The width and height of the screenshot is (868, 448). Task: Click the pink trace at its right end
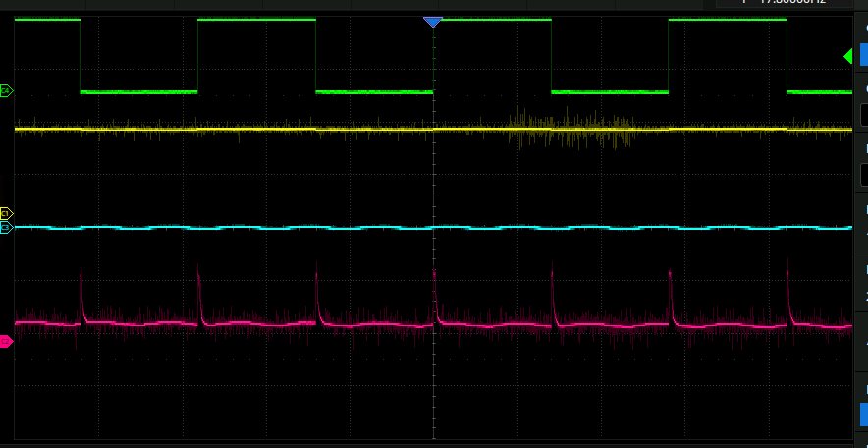pos(844,325)
